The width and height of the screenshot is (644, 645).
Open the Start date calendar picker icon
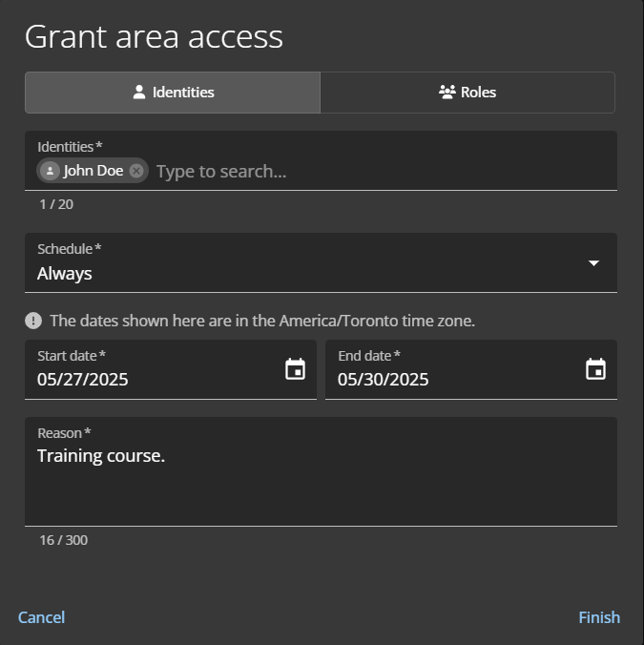295,369
